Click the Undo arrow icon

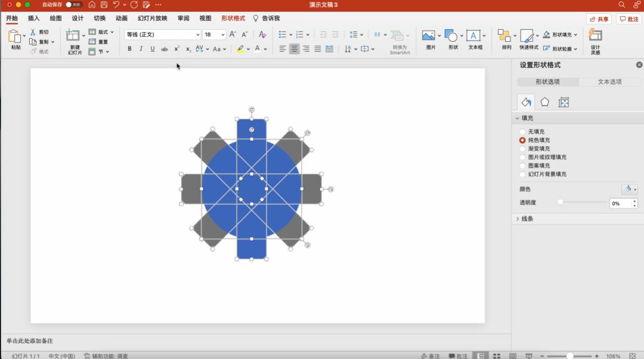(116, 5)
